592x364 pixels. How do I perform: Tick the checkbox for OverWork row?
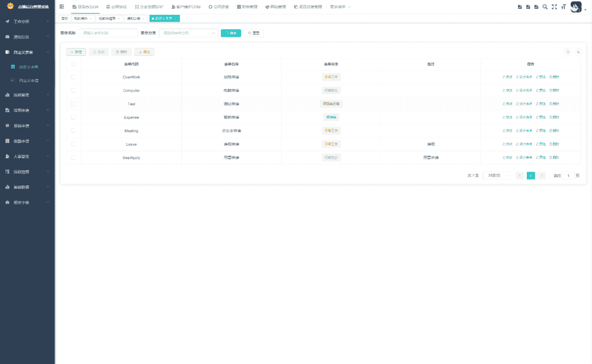click(x=73, y=77)
